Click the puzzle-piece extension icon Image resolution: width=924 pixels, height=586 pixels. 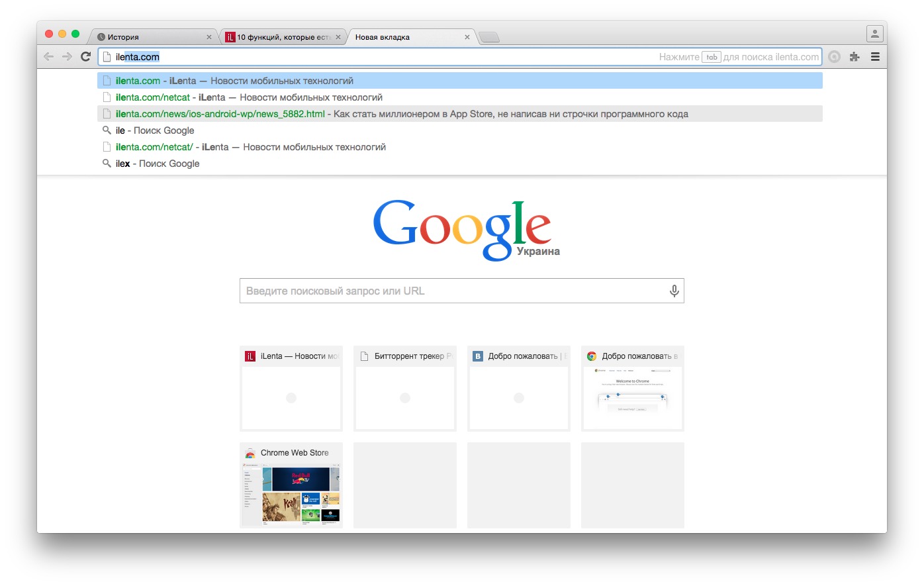[855, 57]
